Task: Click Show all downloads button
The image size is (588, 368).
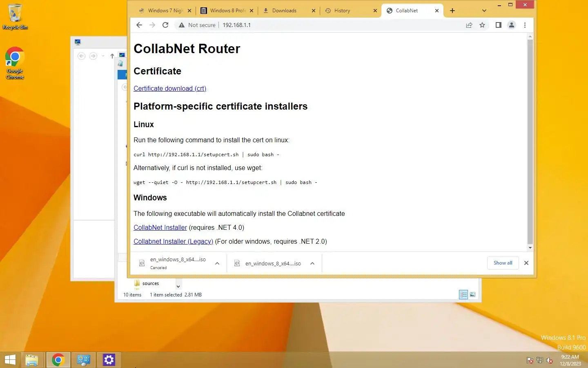Action: pos(503,263)
